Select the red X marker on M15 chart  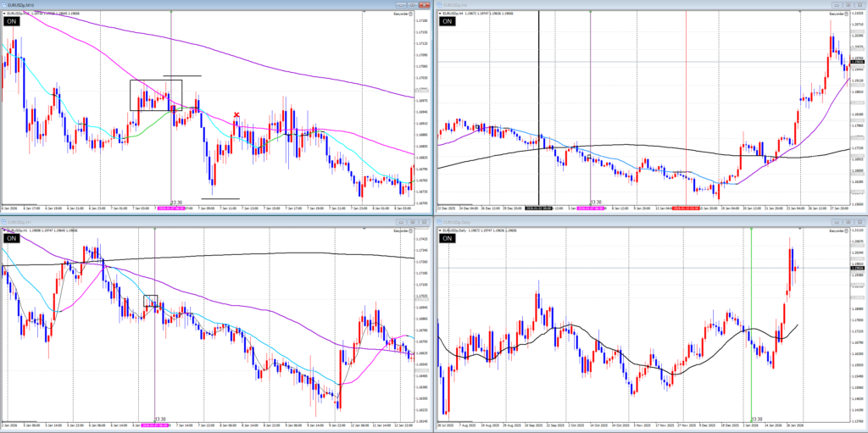click(x=236, y=114)
